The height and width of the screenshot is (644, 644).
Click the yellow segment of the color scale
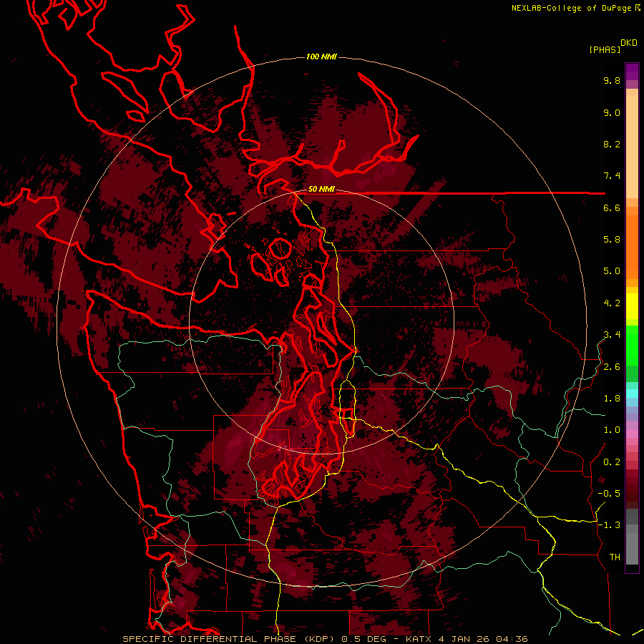[632, 306]
